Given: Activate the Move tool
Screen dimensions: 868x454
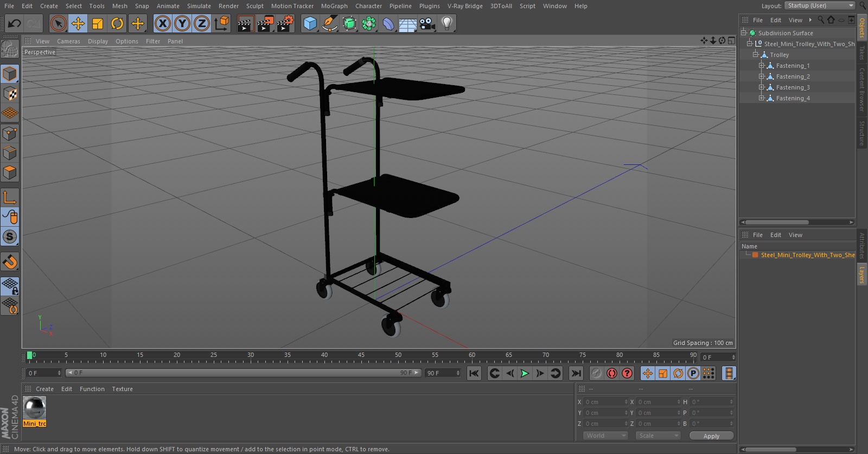Looking at the screenshot, I should 78,23.
